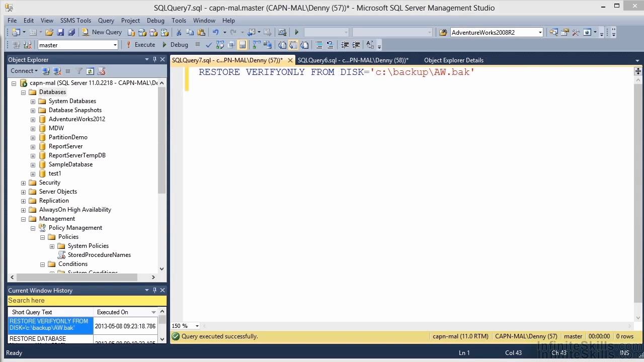Sort by the Executed On column header
This screenshot has width=644, height=362.
pos(126,312)
